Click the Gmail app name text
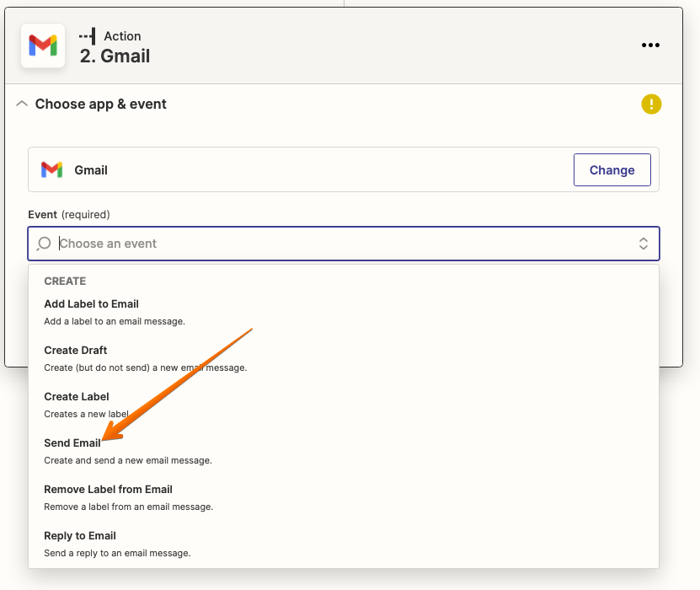Screen dimensions: 700x590 [x=91, y=170]
